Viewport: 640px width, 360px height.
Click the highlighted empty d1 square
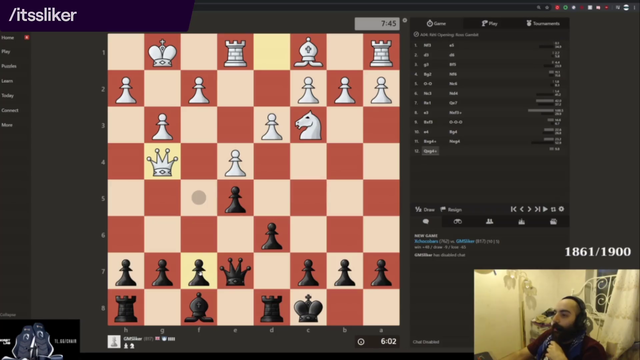pyautogui.click(x=272, y=52)
